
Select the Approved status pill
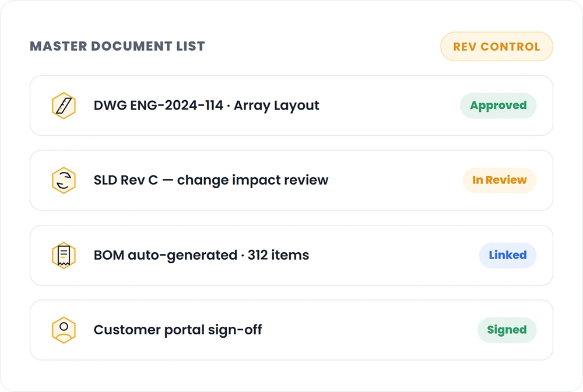click(498, 105)
